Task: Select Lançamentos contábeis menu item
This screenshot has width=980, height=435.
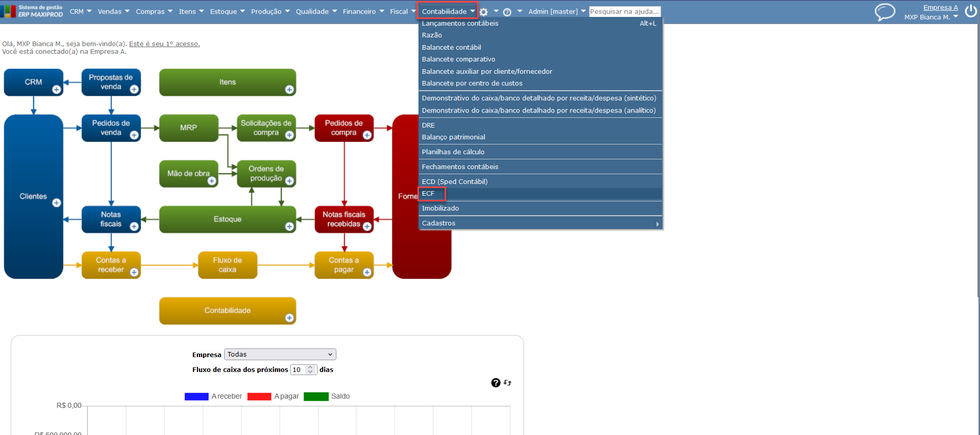Action: click(x=541, y=24)
